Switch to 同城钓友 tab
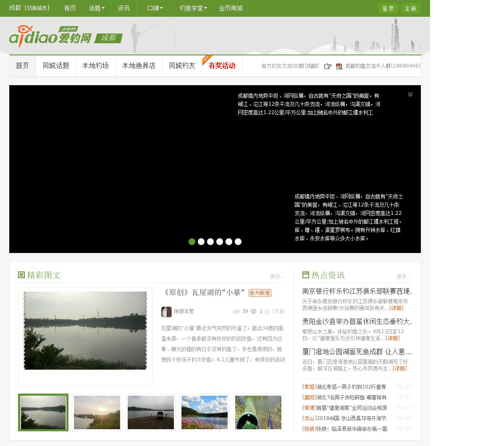Viewport: 504px width, 446px height. (182, 65)
